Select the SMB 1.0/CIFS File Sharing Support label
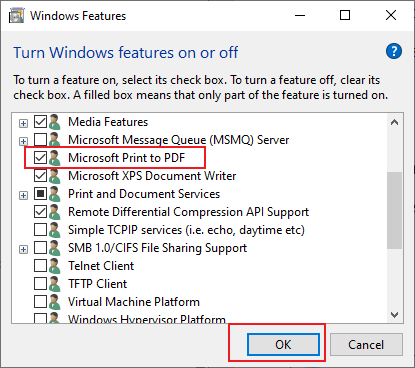 click(x=158, y=248)
